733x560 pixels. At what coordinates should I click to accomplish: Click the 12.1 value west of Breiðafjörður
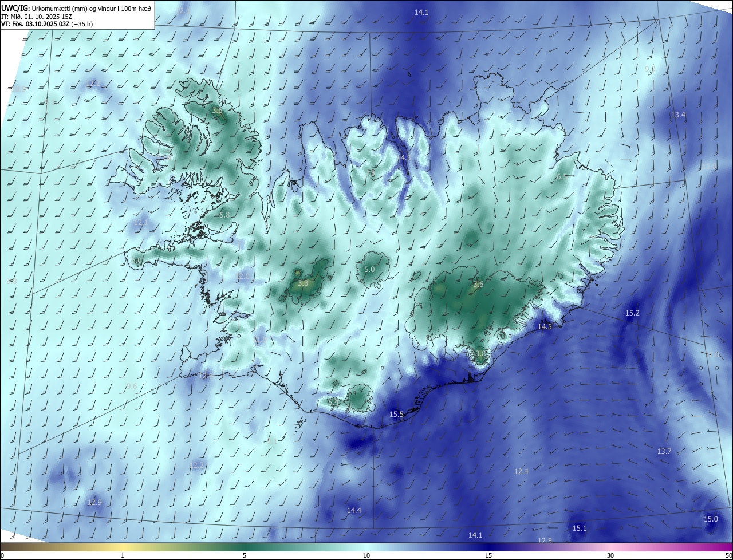(x=140, y=222)
